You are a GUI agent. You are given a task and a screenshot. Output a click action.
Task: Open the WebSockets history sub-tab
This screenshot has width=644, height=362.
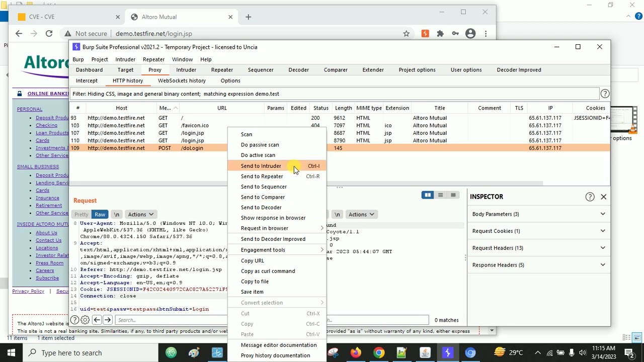[x=182, y=80]
